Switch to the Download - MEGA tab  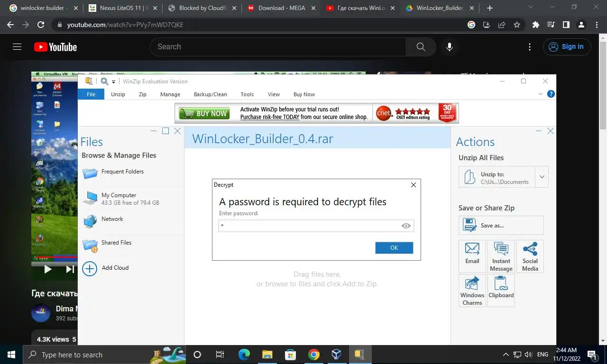click(280, 8)
